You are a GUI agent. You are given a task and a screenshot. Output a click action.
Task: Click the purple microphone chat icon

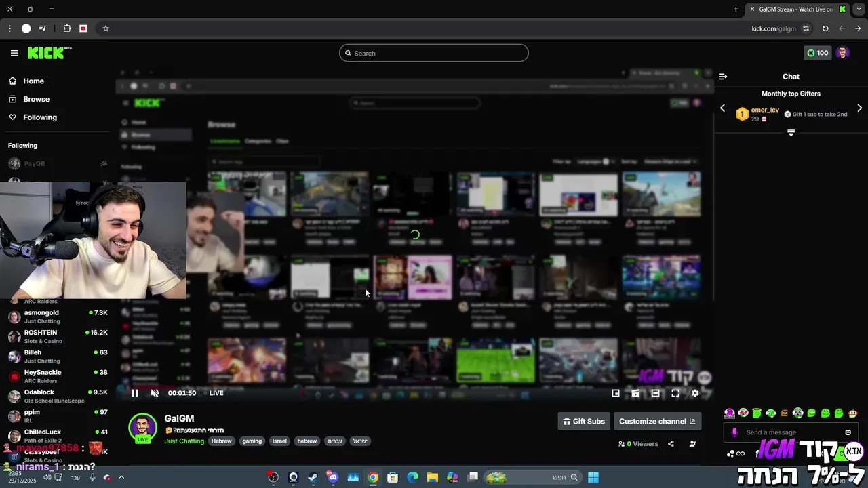click(x=734, y=432)
